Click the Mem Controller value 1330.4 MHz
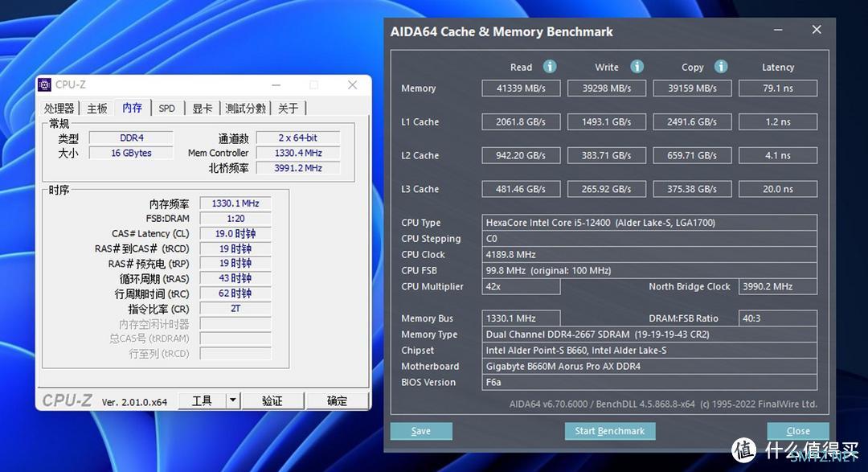This screenshot has height=472, width=868. point(298,153)
